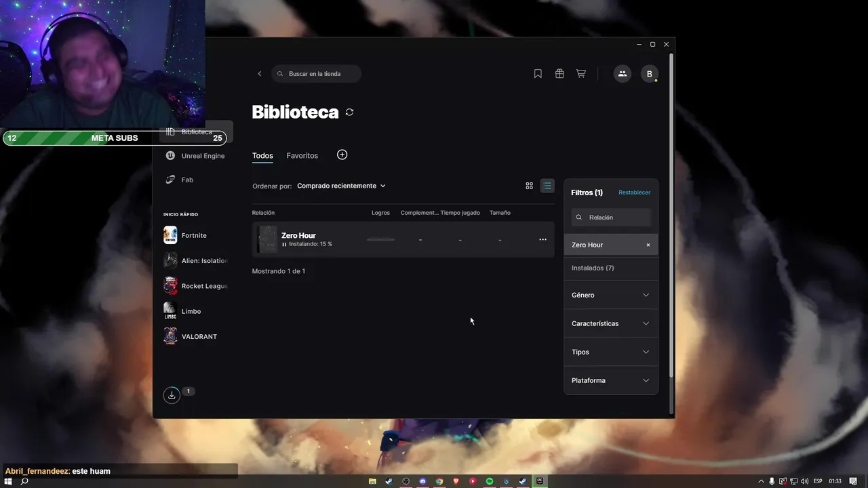The width and height of the screenshot is (868, 488).
Task: Open Windows Start menu
Action: [x=8, y=481]
